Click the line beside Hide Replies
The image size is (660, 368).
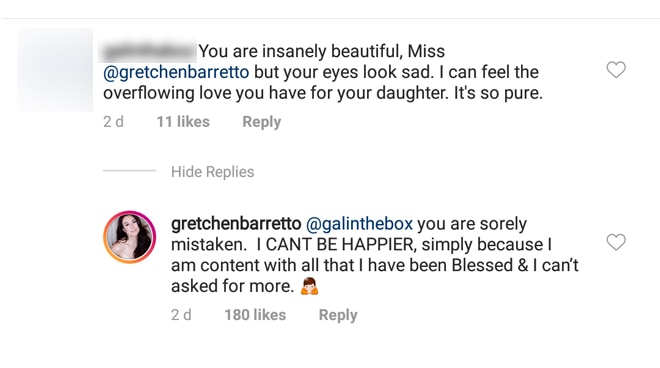[x=129, y=171]
